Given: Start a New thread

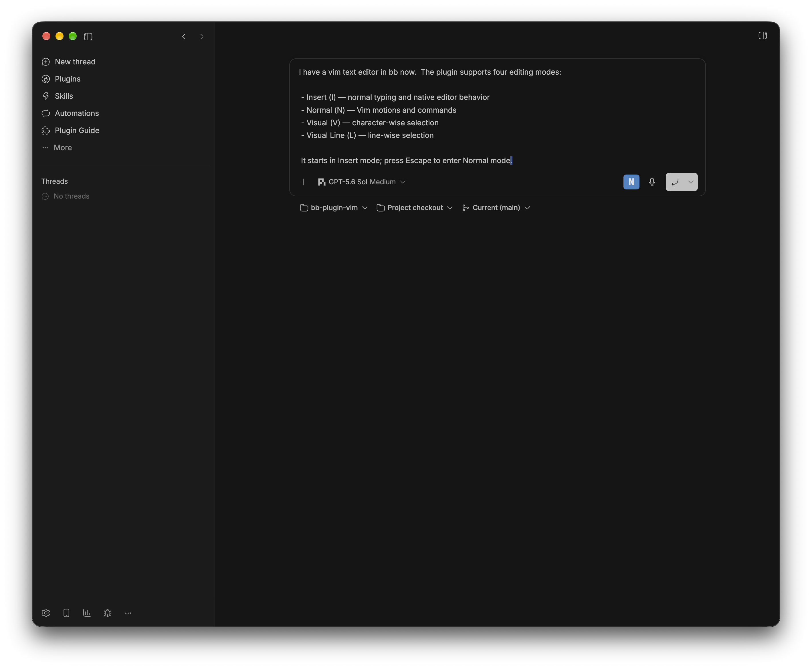Looking at the screenshot, I should point(68,62).
